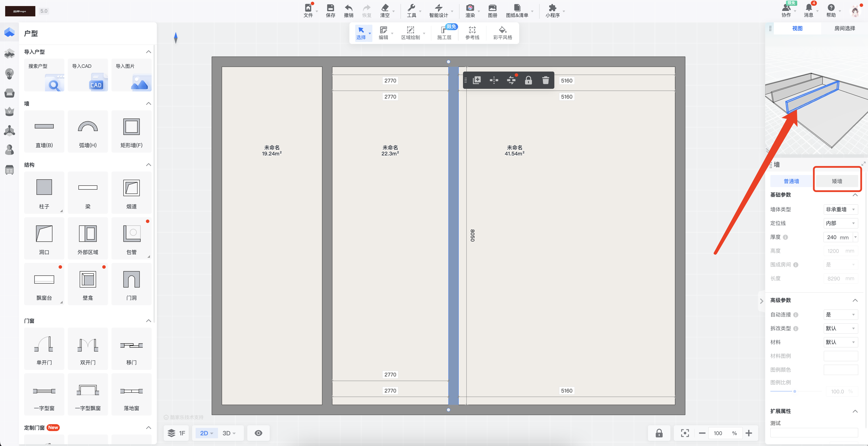Screen dimensions: 868x446
Task: Select the 矩形墙(F) rectangle wall tool
Action: pos(132,132)
